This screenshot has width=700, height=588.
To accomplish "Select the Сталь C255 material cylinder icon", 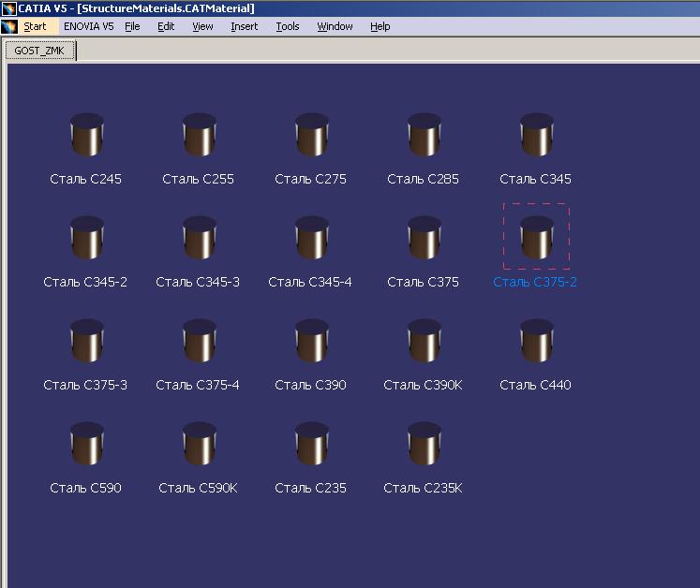I will coord(200,135).
